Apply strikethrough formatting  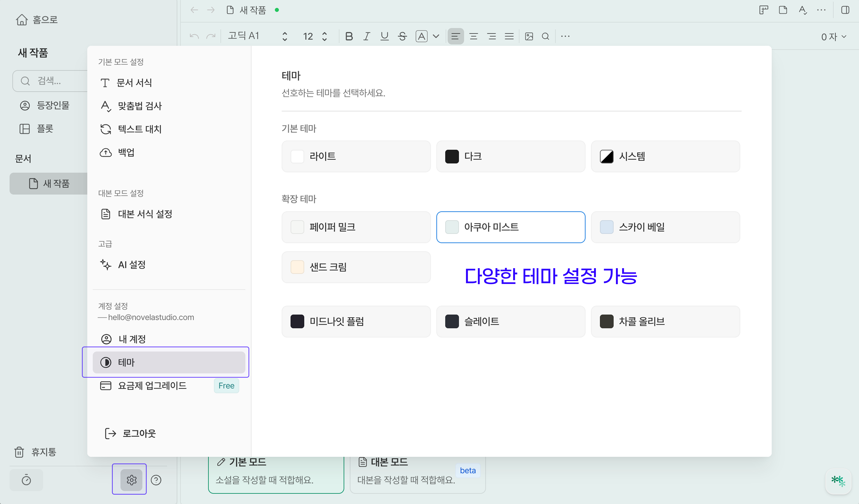coord(402,36)
